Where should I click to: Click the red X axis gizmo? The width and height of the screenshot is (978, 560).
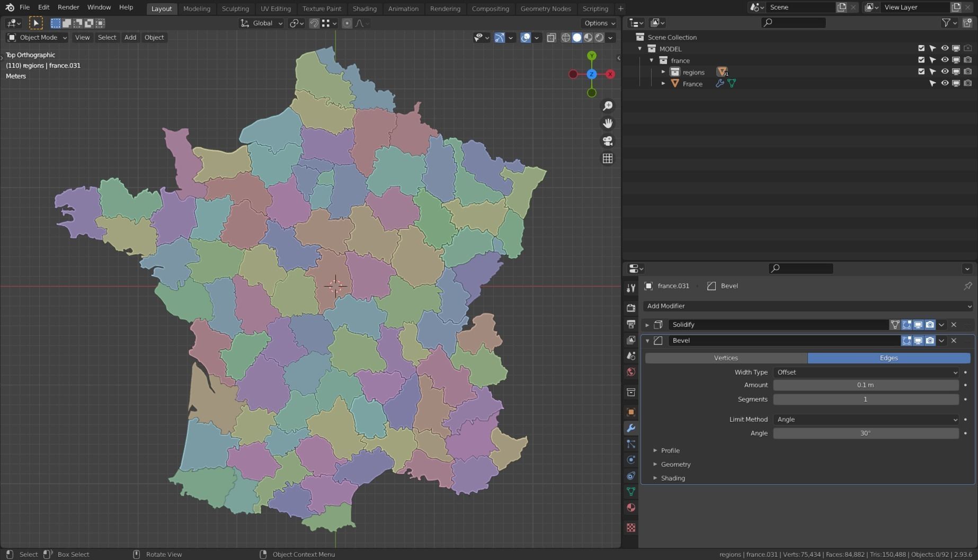click(x=610, y=74)
